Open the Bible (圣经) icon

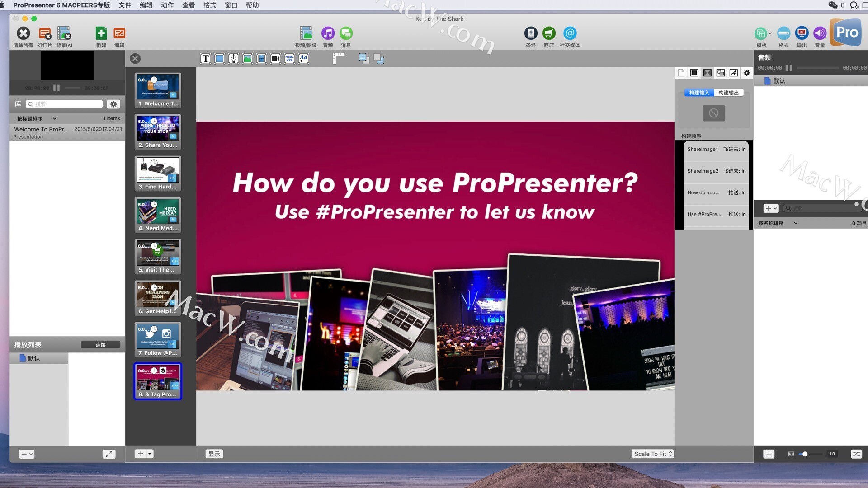coord(531,33)
